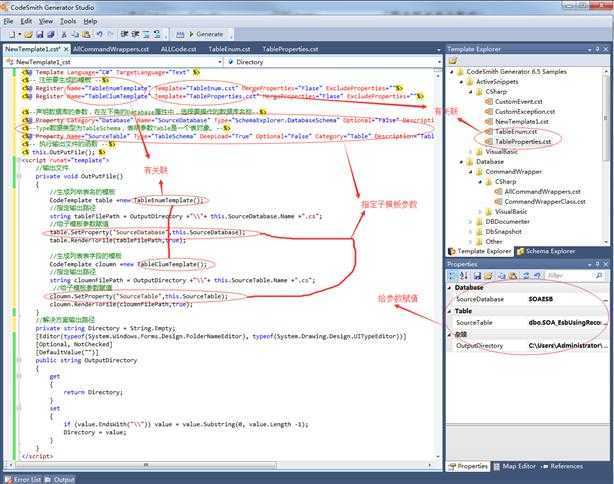Image resolution: width=614 pixels, height=484 pixels.
Task: Collapse CodeSmith Generator 6.5 Samples node
Action: click(451, 72)
